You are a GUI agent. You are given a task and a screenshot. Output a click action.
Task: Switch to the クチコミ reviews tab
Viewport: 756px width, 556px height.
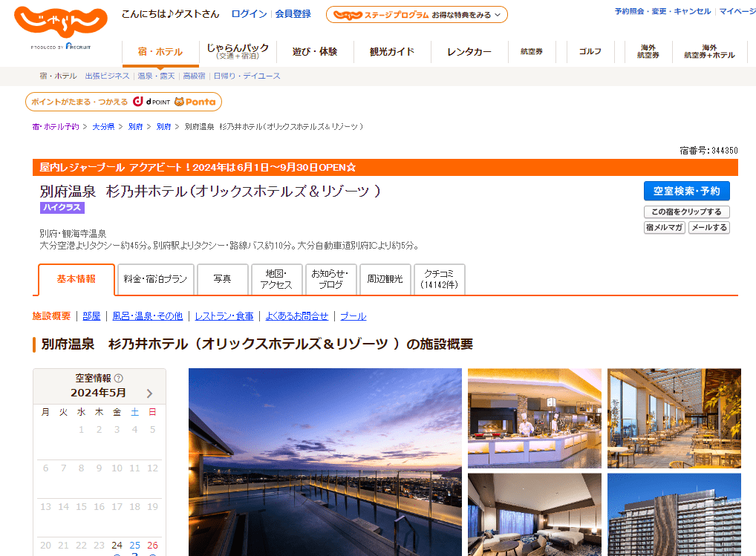(x=440, y=279)
